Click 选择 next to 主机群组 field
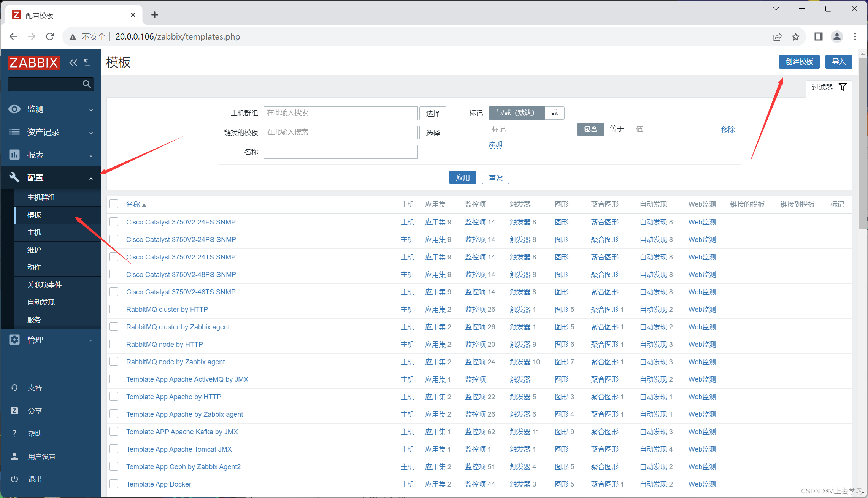The width and height of the screenshot is (868, 498). pos(433,113)
